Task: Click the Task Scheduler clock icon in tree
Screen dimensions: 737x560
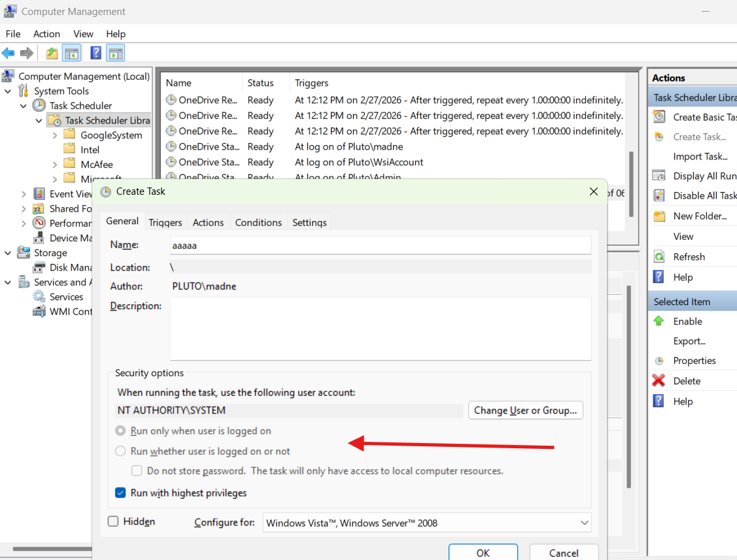Action: tap(39, 105)
